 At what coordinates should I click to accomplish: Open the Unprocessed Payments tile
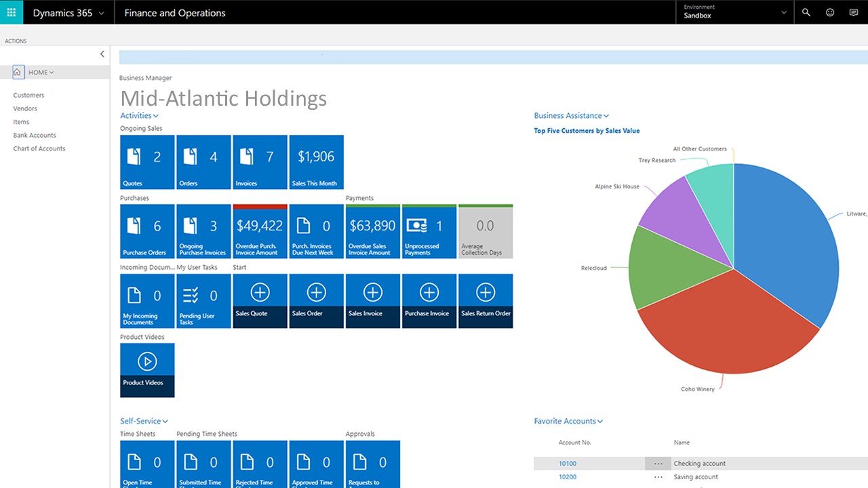point(429,231)
